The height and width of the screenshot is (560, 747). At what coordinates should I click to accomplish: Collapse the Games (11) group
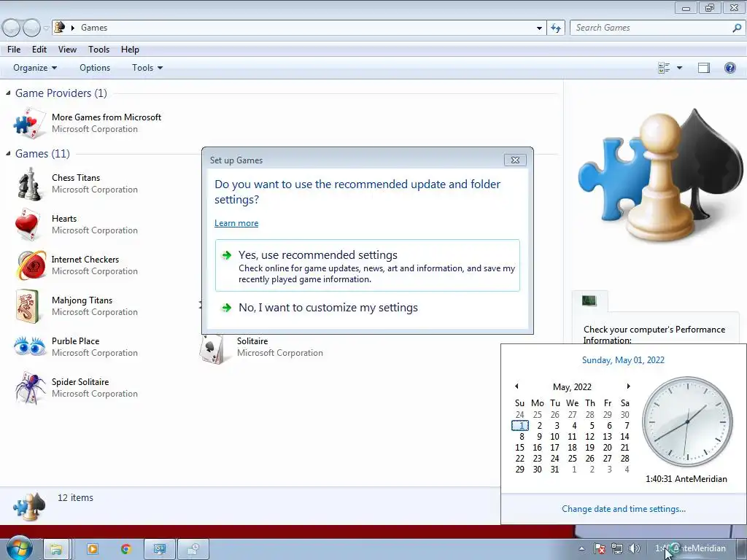8,153
